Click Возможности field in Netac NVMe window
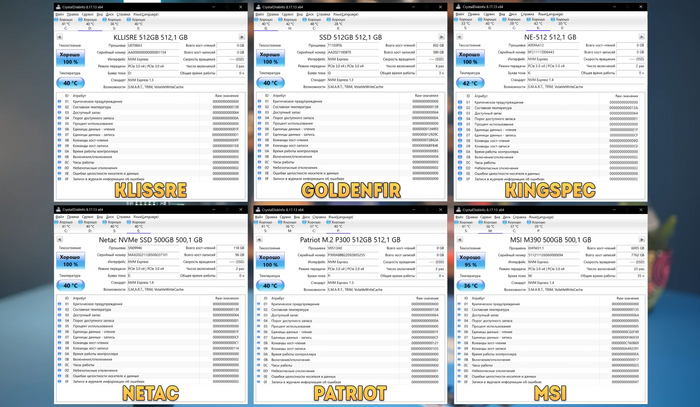This screenshot has width=700, height=407. pos(186,289)
